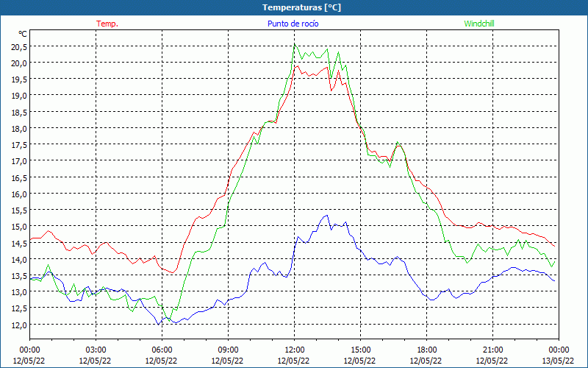The width and height of the screenshot is (588, 368).
Task: Select the green "Windchill" legend label
Action: coord(479,24)
